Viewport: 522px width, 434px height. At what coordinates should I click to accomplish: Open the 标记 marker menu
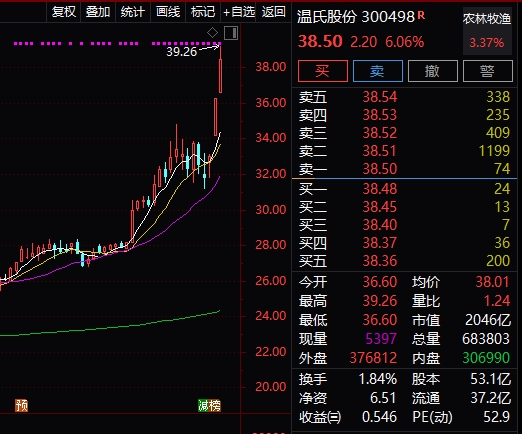(x=203, y=12)
